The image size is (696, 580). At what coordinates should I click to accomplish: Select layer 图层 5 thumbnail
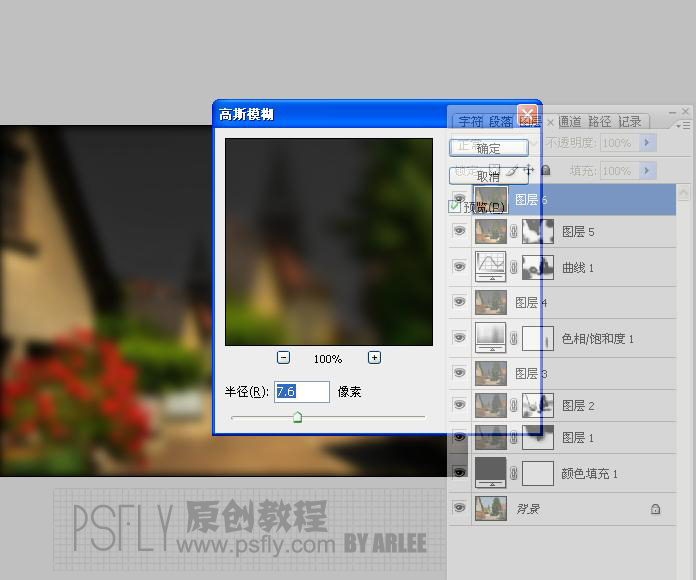point(490,231)
